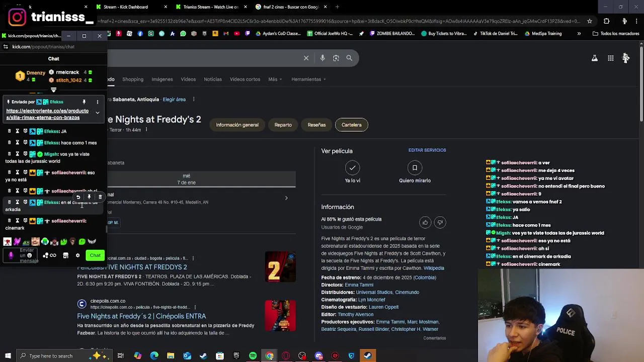Select the mié 7 de ene date
The image size is (644, 362).
186,179
